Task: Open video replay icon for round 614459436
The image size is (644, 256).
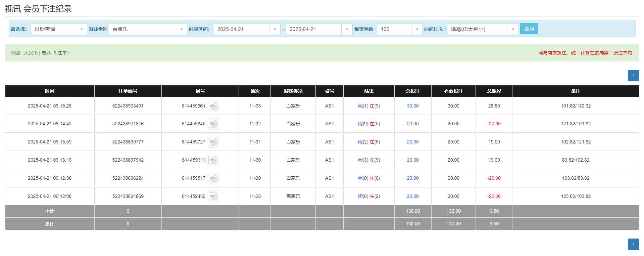Action: 213,197
